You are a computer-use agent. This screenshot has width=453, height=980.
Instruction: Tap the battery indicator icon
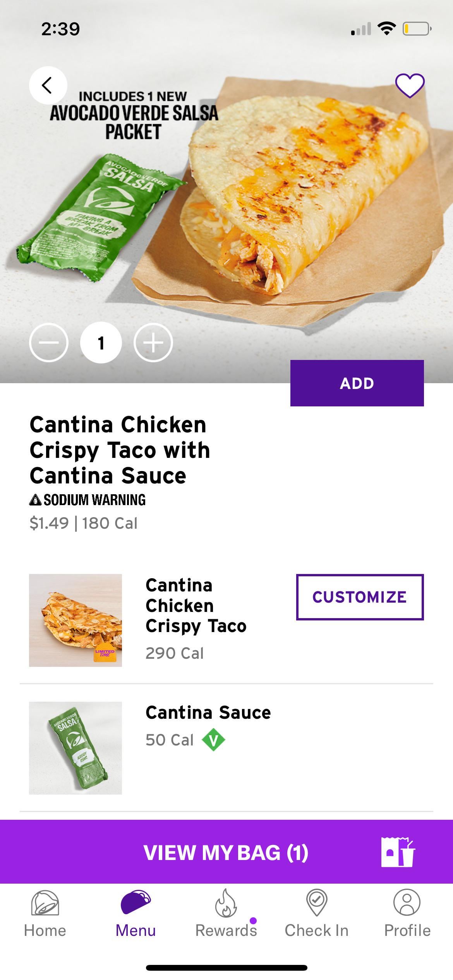click(417, 29)
